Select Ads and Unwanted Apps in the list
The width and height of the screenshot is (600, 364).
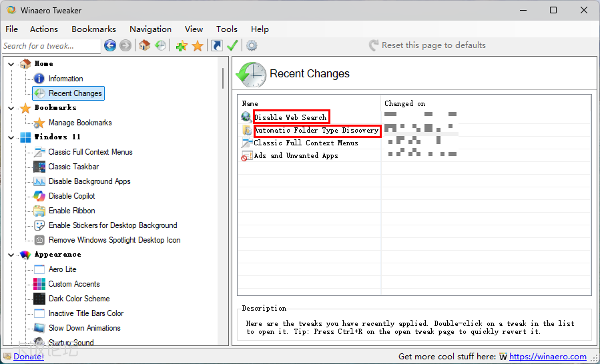296,156
